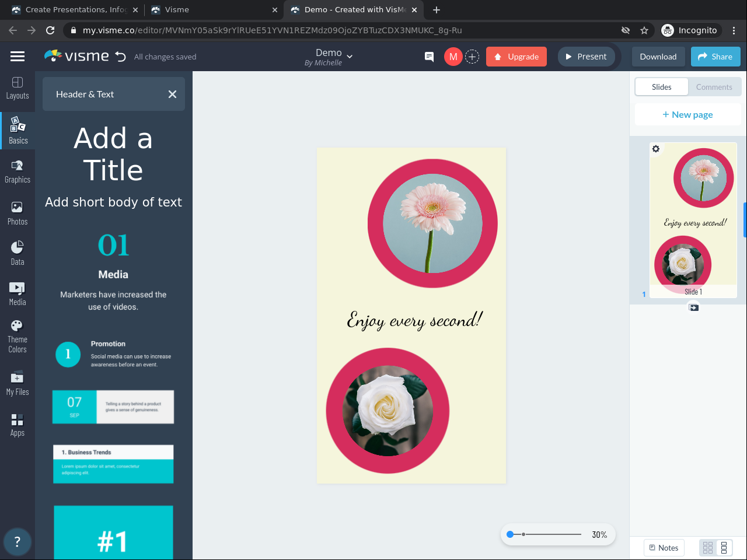
Task: Add a collaborator with the plus circle
Action: 472,57
